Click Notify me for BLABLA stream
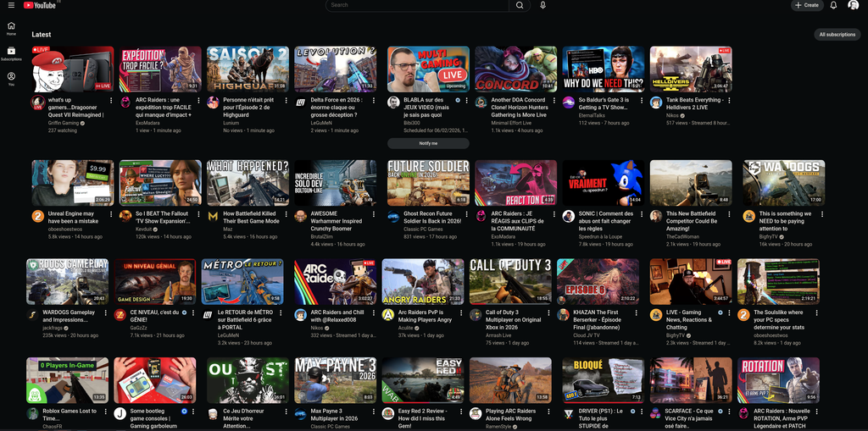Screen dimensions: 868x431 pos(428,143)
